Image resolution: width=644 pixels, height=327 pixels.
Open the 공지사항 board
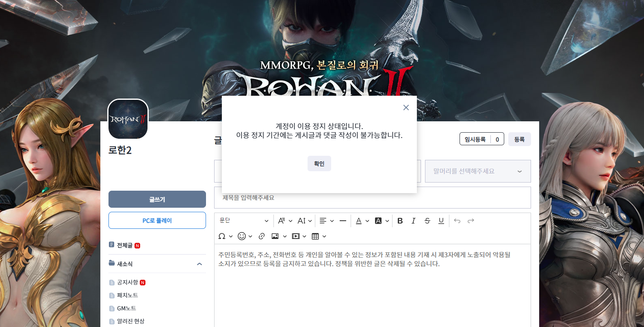click(x=127, y=282)
